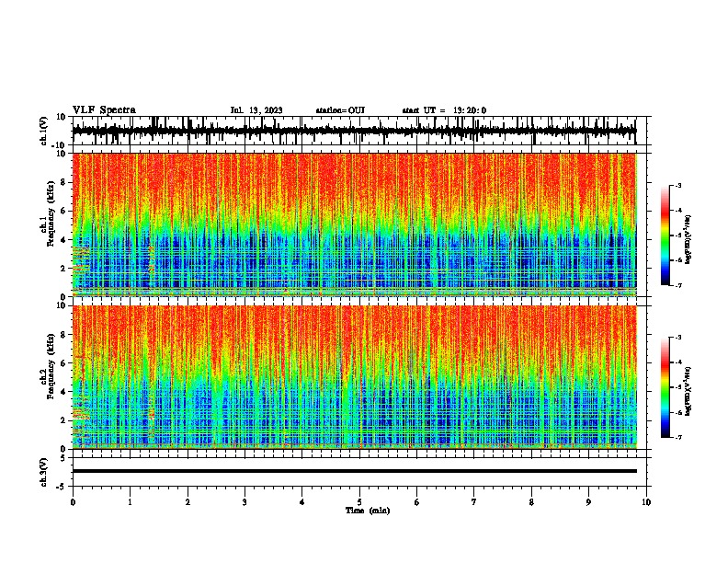The height and width of the screenshot is (563, 728).
Task: Click the ch.2 color bar "log(PSD)" label
Action: 688,392
